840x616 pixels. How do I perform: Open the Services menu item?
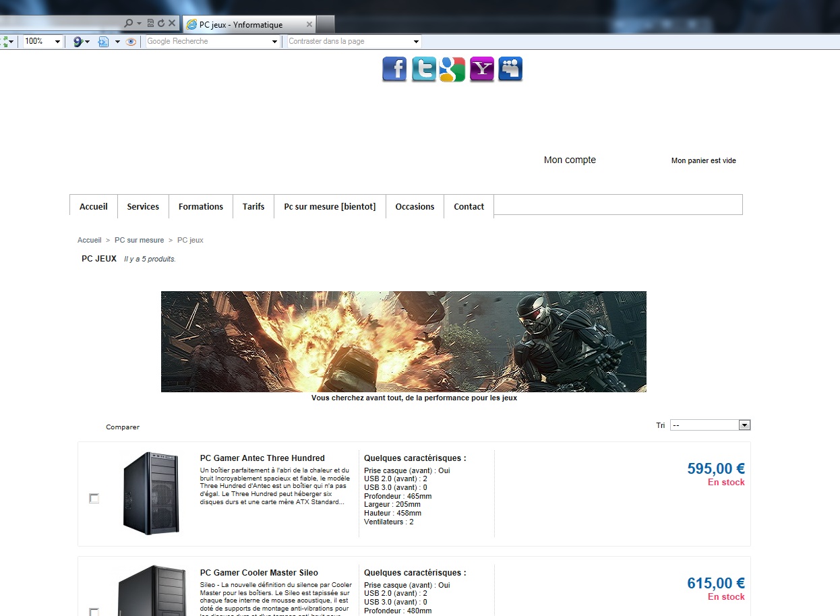tap(143, 206)
